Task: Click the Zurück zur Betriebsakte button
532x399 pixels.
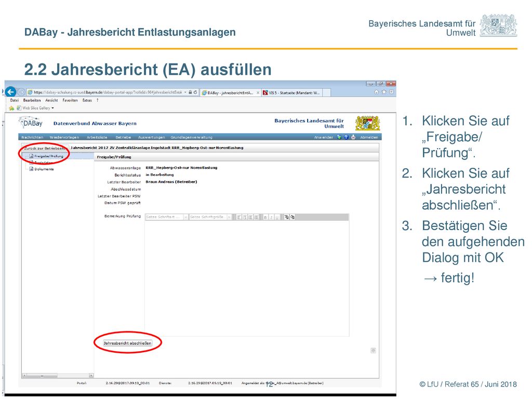Action: 45,148
